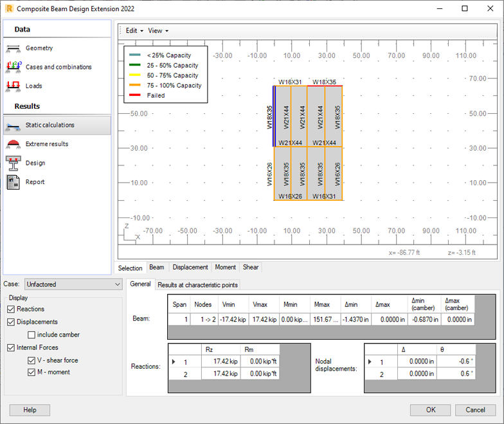This screenshot has width=504, height=424.
Task: Open the View dropdown menu
Action: [x=158, y=31]
